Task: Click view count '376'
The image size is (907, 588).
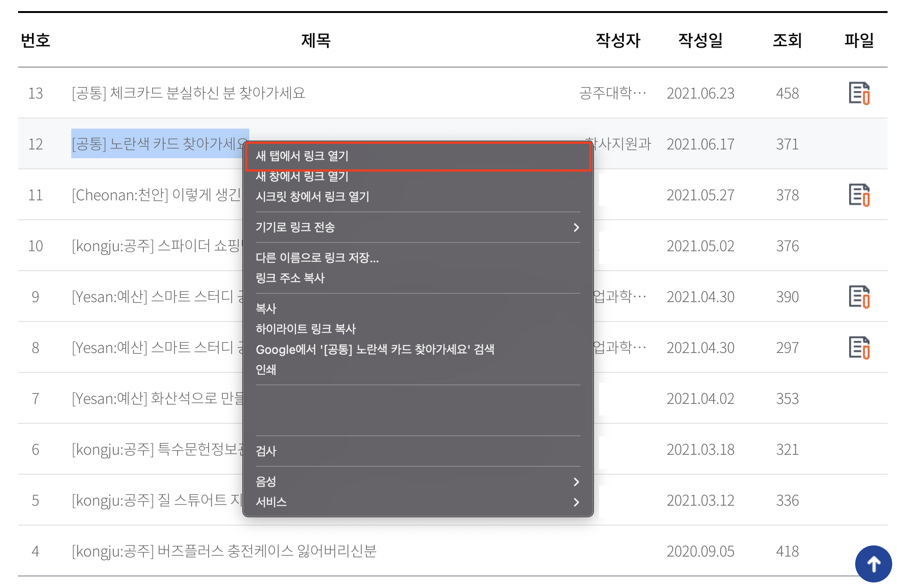Action: click(787, 246)
